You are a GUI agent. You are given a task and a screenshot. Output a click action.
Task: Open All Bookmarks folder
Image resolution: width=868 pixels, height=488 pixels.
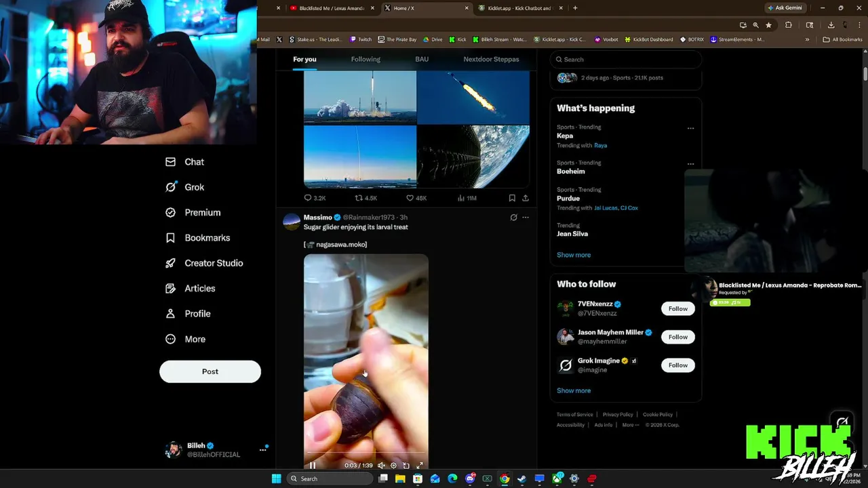pyautogui.click(x=843, y=39)
